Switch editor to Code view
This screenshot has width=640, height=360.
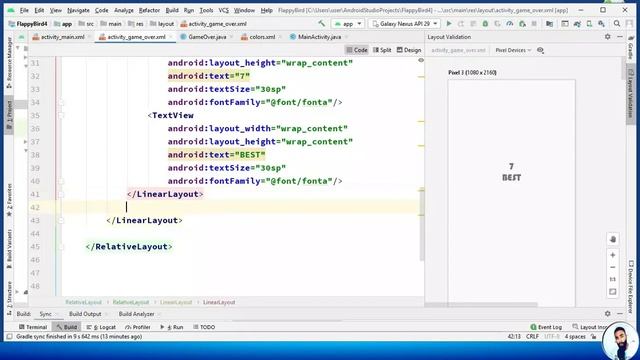[x=357, y=50]
